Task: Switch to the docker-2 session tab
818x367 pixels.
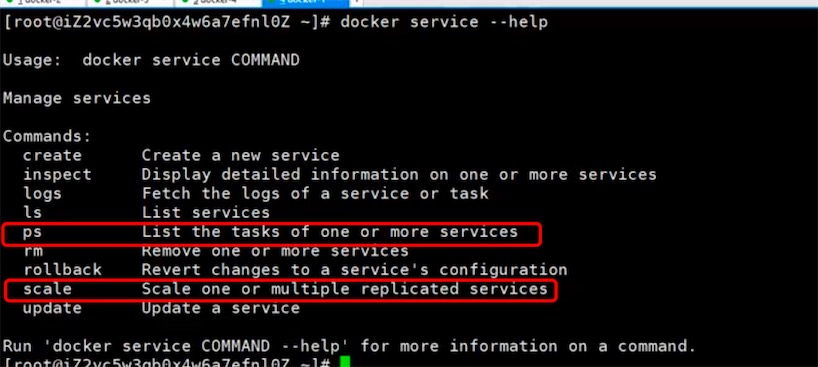Action: [x=43, y=3]
